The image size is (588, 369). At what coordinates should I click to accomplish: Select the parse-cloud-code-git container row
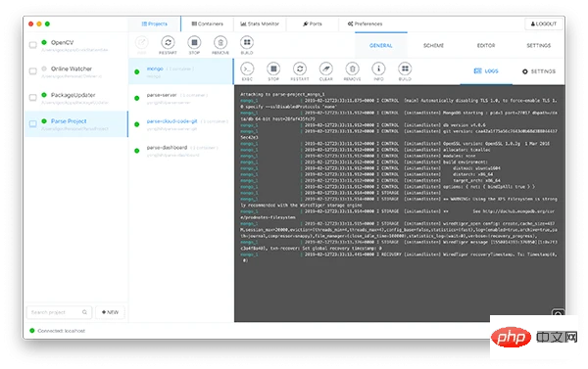(181, 124)
